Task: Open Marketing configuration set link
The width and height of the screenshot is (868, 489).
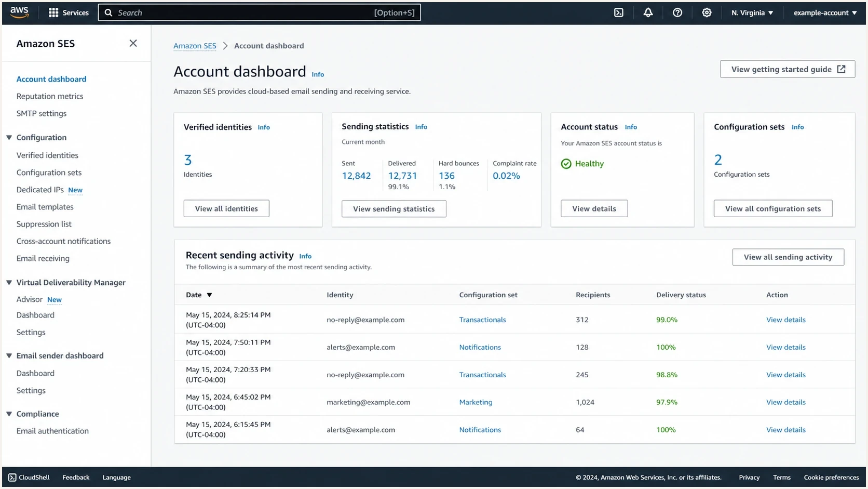Action: 476,402
